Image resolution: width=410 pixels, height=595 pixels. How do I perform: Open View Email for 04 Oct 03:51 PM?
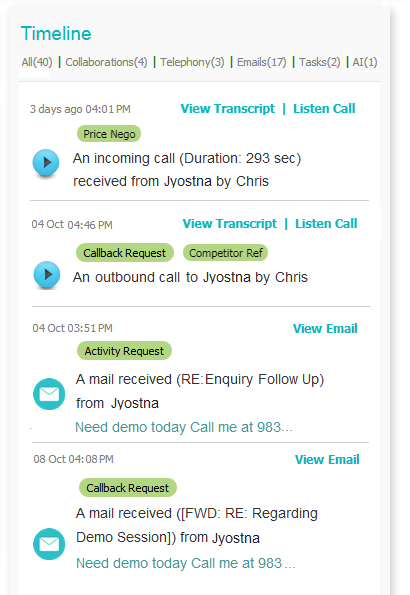point(325,328)
